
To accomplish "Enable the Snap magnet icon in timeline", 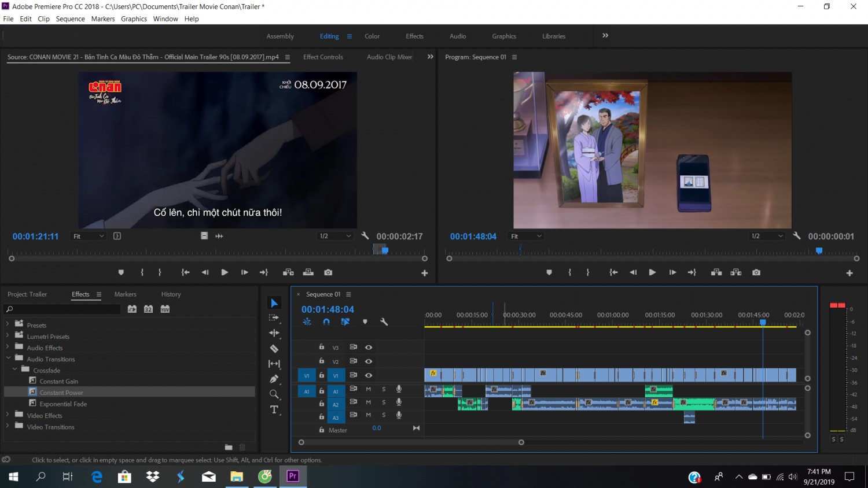I will pos(326,322).
